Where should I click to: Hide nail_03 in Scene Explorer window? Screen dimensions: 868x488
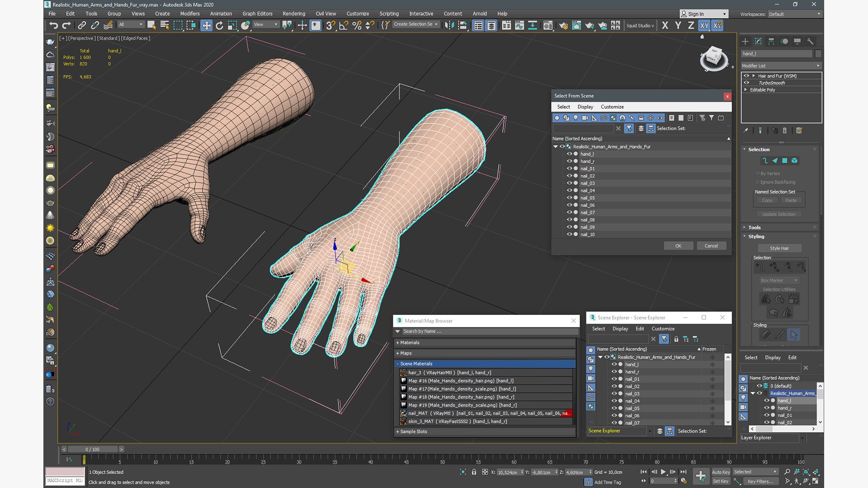pyautogui.click(x=614, y=394)
